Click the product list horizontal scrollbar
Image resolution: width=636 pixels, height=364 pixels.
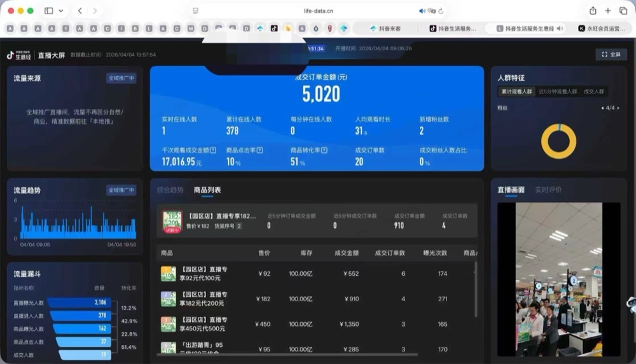[287, 354]
